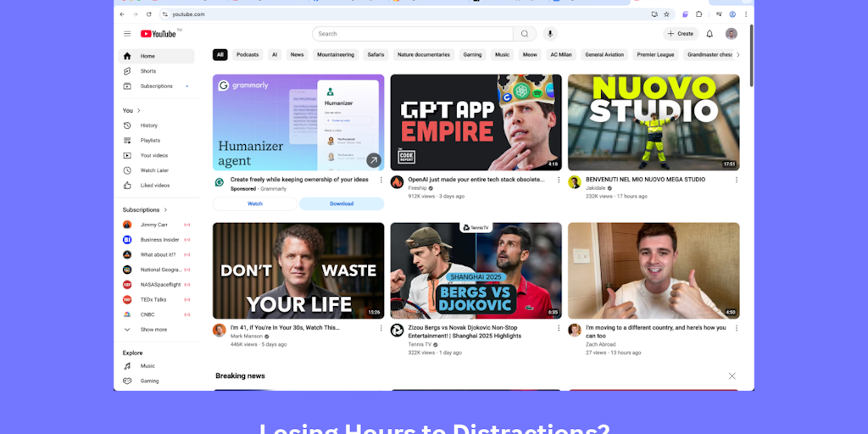Open the browser extensions puzzle icon
The height and width of the screenshot is (434, 868).
[x=698, y=14]
